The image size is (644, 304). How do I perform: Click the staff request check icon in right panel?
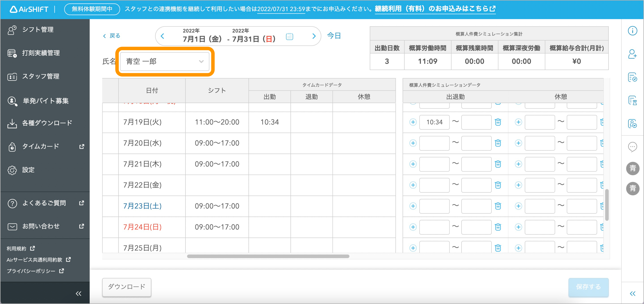pos(632,123)
